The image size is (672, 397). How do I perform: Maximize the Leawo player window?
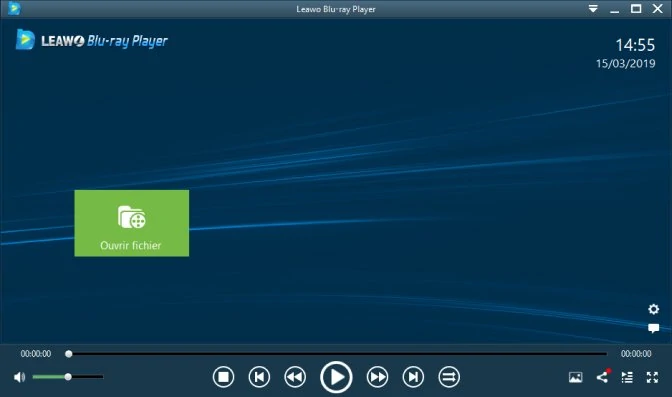pos(636,9)
